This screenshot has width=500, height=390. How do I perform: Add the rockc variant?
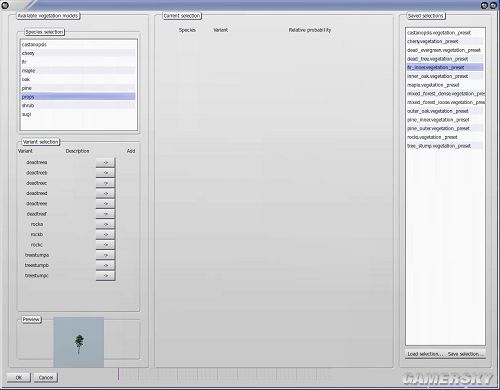105,245
